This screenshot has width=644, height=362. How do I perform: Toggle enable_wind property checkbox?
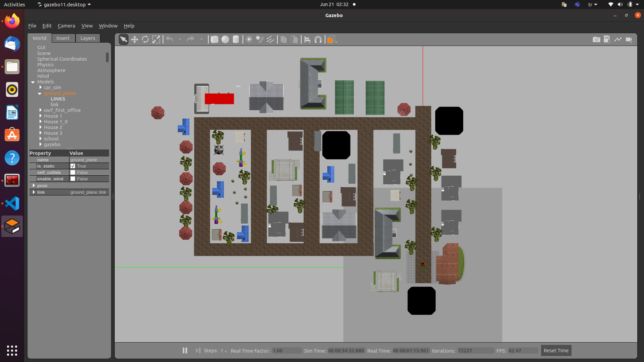pyautogui.click(x=73, y=179)
